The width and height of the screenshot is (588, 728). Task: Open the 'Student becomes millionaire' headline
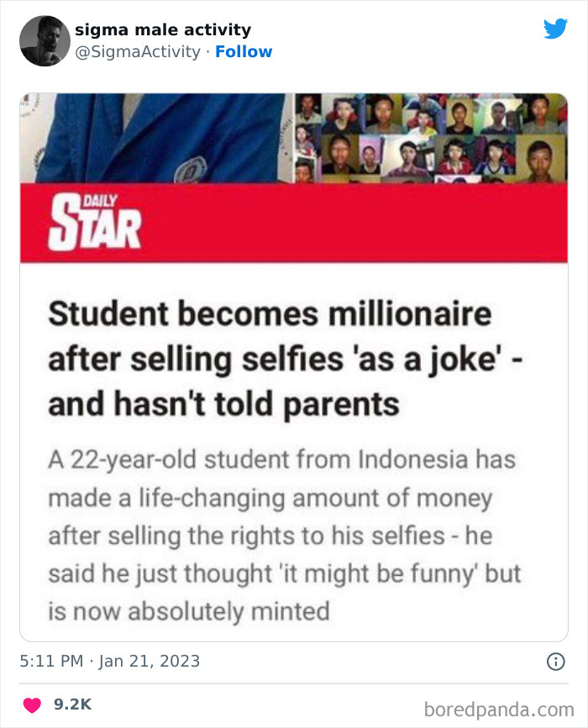(270, 360)
